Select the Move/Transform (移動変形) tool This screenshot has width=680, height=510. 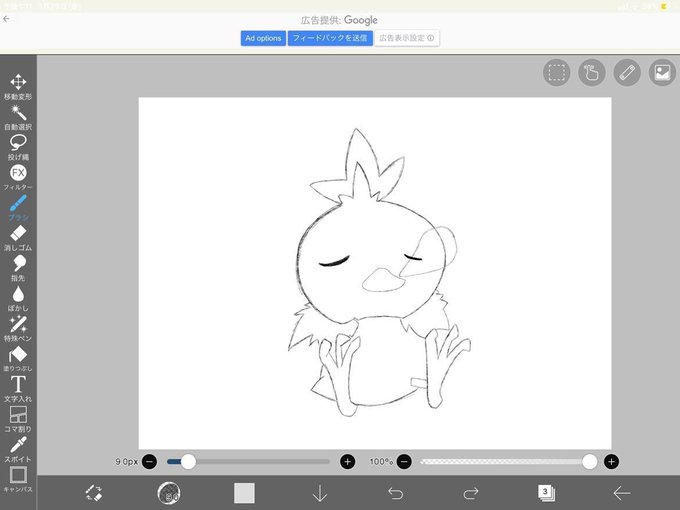[x=18, y=87]
